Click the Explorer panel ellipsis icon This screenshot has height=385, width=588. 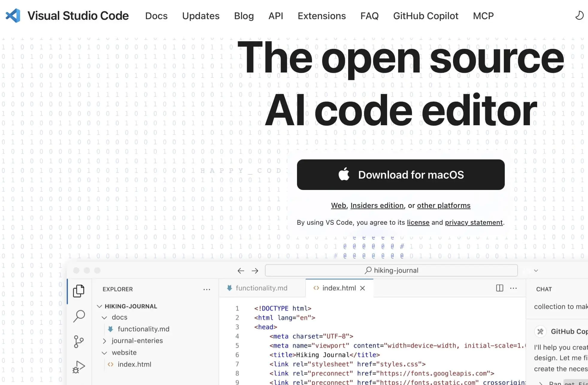(x=207, y=289)
